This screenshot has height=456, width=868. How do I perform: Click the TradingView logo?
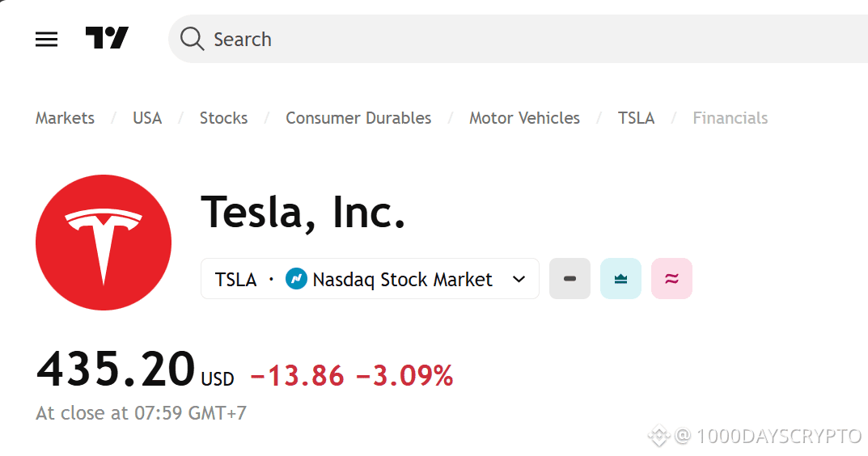[107, 38]
